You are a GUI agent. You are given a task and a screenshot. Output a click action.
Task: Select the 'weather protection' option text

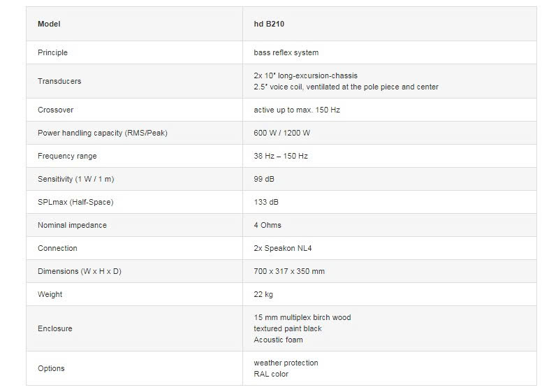(x=286, y=363)
